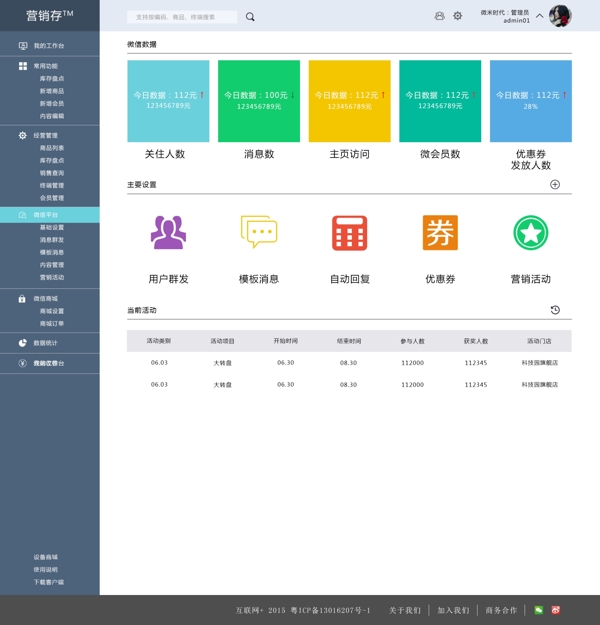
Task: Click the search box for codes and products
Action: tap(182, 17)
